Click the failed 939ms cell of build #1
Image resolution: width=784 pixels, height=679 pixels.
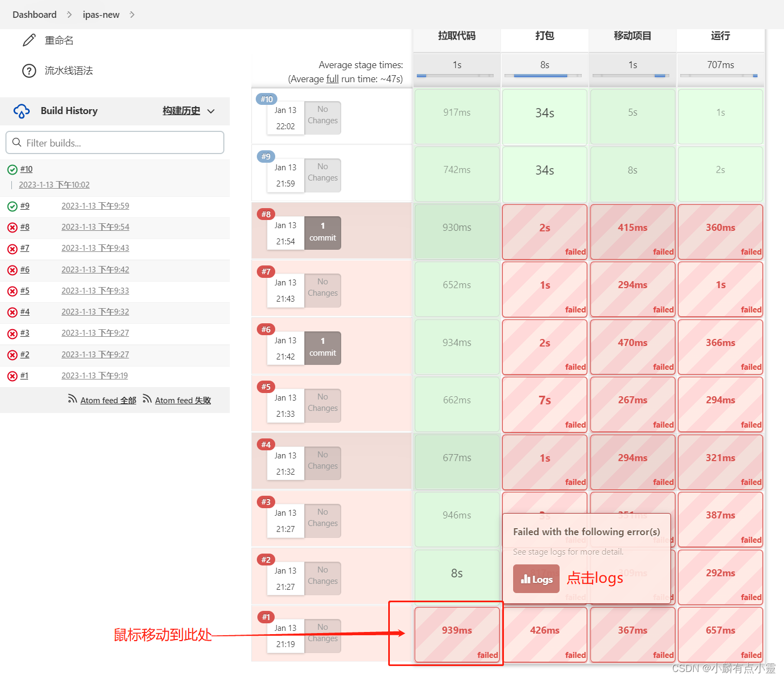click(457, 635)
